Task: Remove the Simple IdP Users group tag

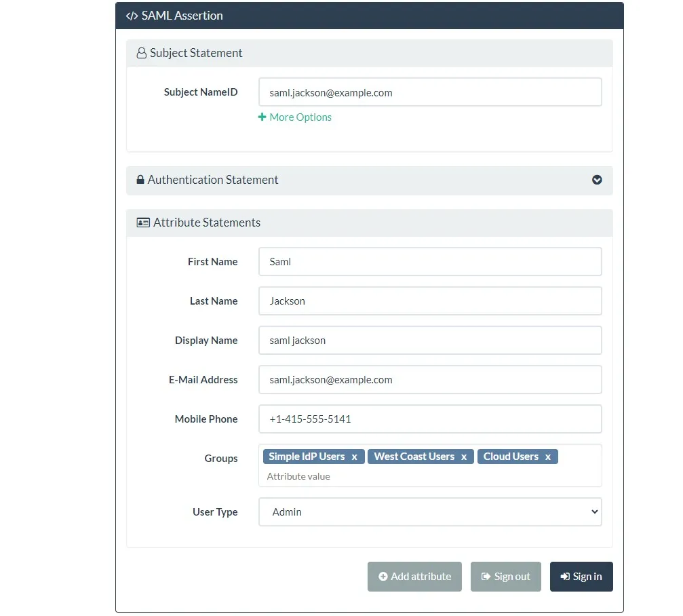Action: 354,457
